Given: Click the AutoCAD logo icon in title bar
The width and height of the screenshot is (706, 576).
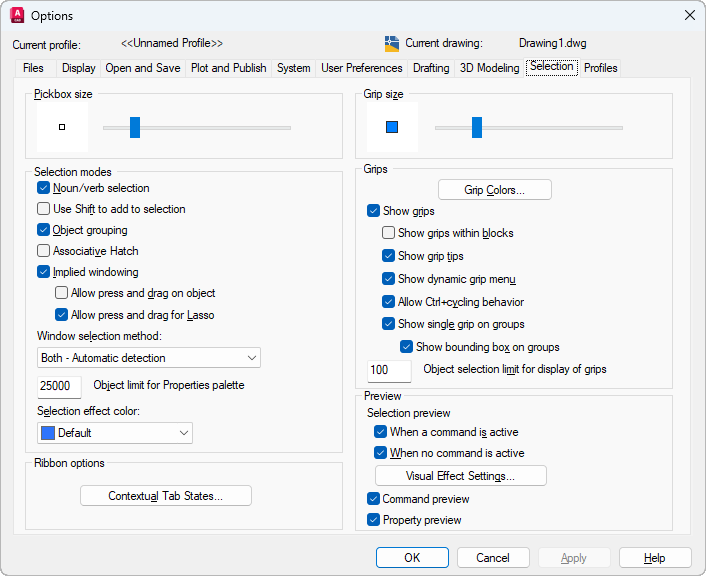Looking at the screenshot, I should 17,15.
